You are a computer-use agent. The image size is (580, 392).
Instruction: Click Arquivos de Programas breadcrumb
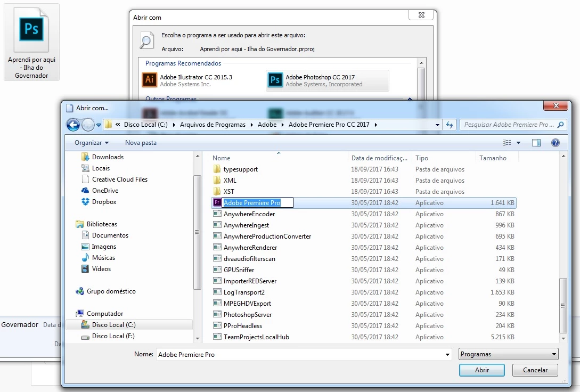pos(213,125)
